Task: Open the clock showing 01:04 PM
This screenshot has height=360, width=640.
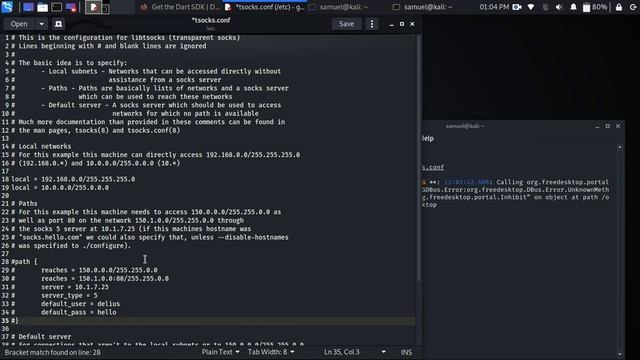Action: [494, 7]
